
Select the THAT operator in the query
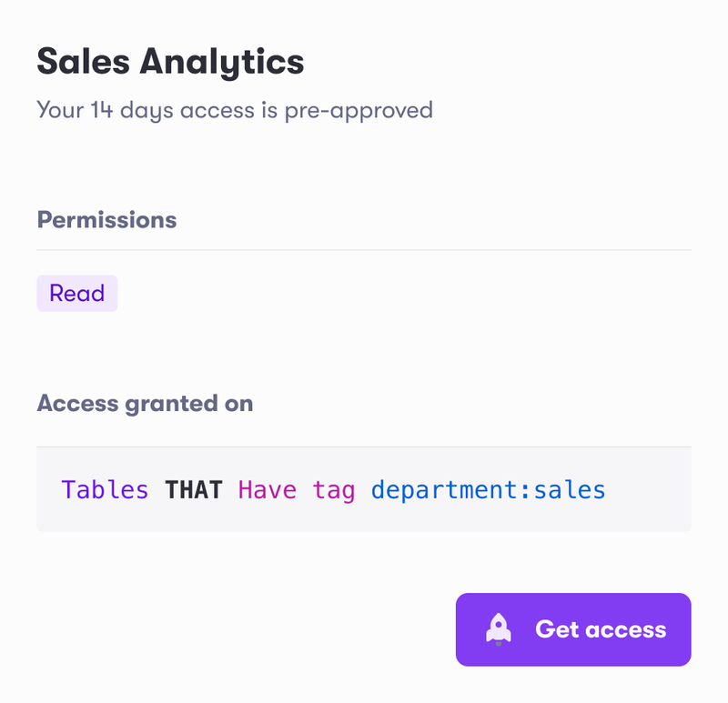point(194,489)
